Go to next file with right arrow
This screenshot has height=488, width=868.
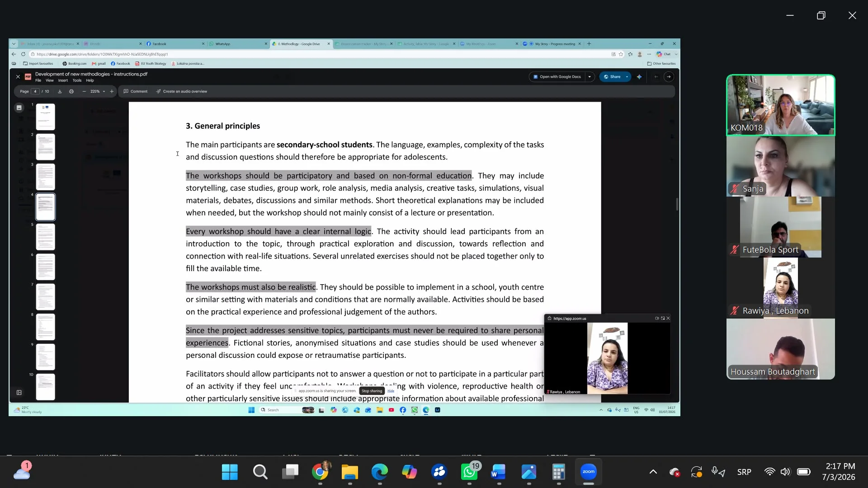pyautogui.click(x=669, y=77)
